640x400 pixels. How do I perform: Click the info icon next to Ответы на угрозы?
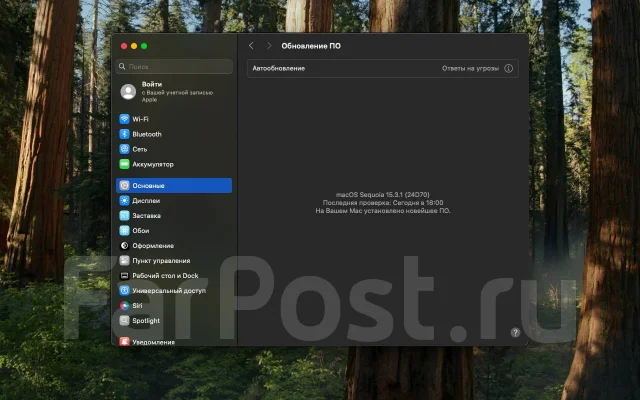(x=508, y=69)
